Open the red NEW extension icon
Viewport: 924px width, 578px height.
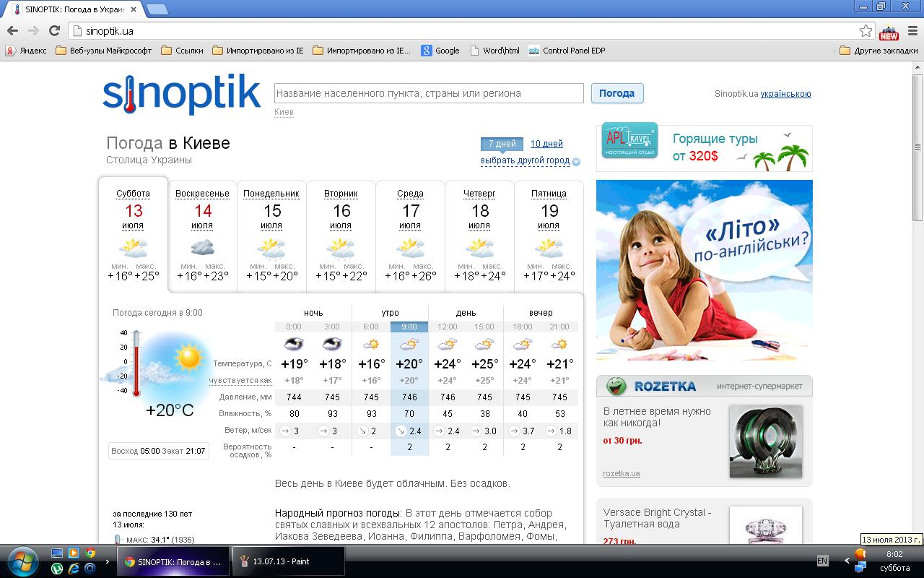tap(889, 32)
